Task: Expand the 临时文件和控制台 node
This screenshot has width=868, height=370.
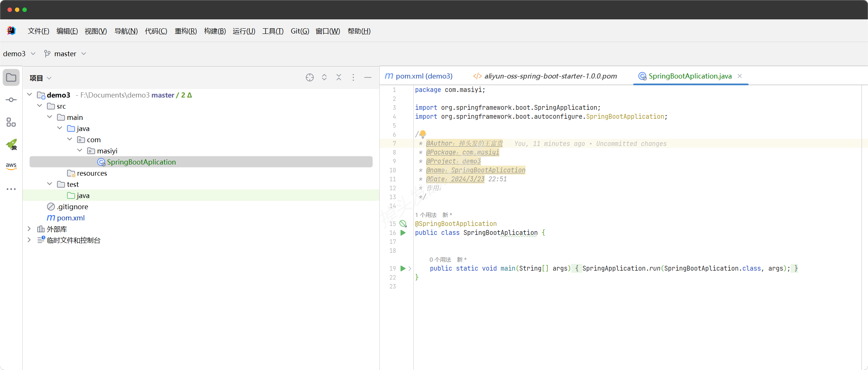Action: pyautogui.click(x=29, y=240)
